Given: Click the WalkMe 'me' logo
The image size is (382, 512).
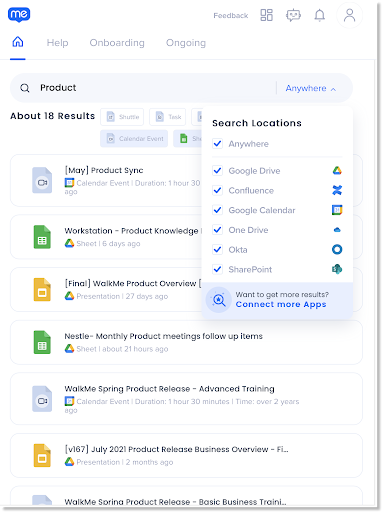Looking at the screenshot, I should [x=19, y=15].
